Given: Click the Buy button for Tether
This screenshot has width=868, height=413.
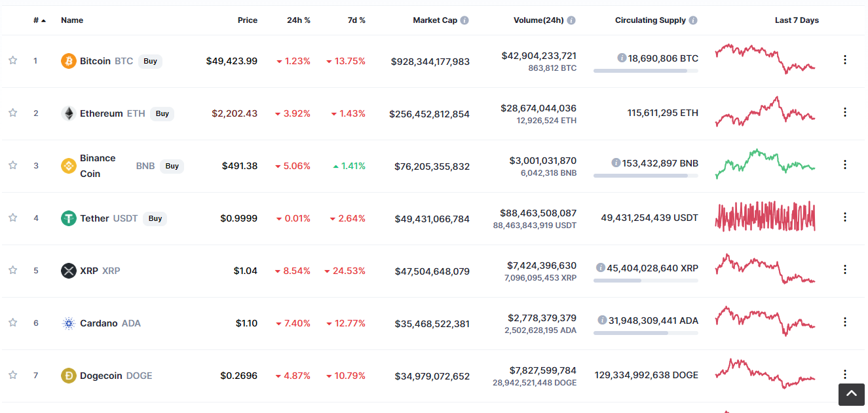Looking at the screenshot, I should coord(155,218).
